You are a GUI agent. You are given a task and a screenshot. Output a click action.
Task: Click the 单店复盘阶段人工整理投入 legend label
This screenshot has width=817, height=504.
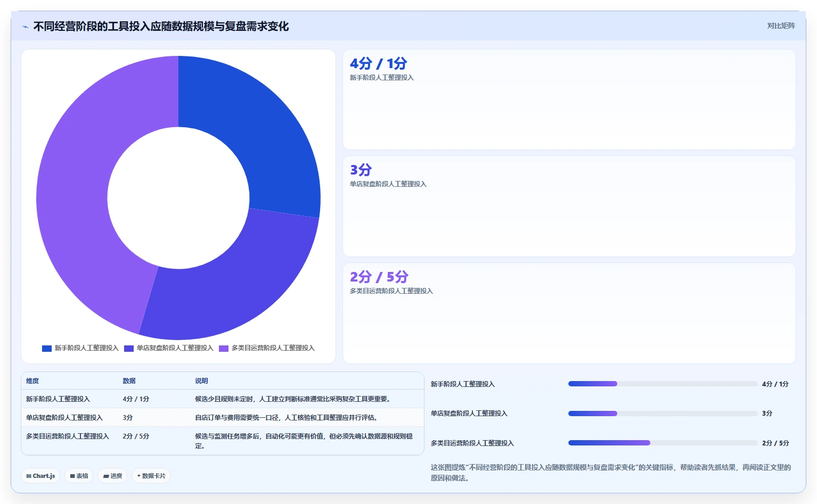point(175,348)
